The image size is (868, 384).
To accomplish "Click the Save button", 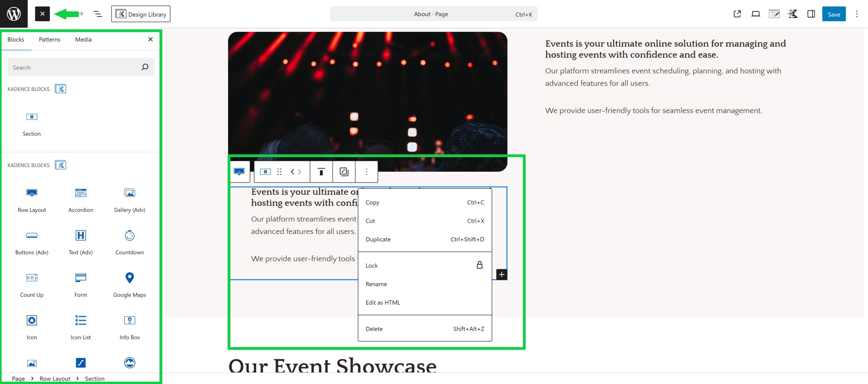I will (x=834, y=14).
